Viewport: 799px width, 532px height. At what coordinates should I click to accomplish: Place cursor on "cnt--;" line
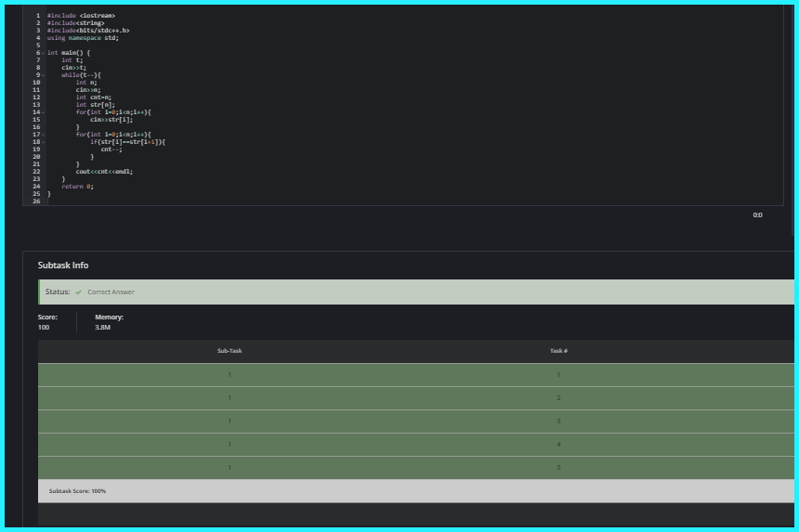pos(111,149)
